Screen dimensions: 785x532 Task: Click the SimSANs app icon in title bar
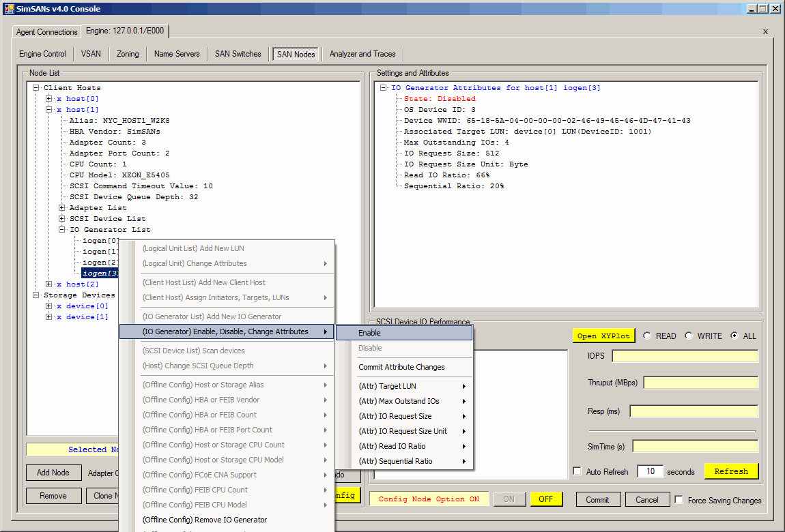[10, 9]
